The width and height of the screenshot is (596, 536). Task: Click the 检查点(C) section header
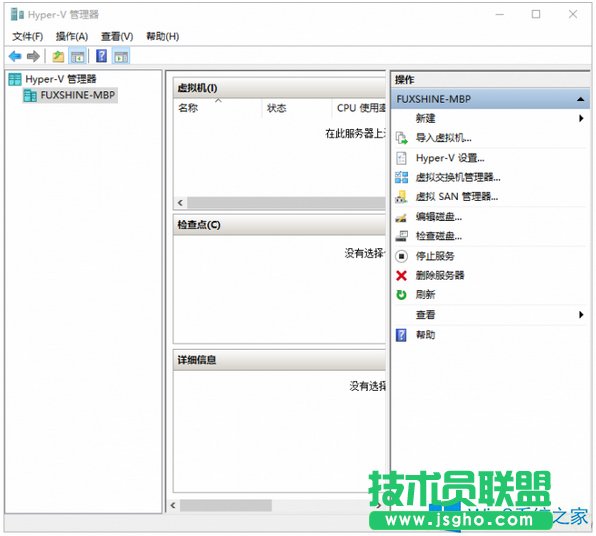pyautogui.click(x=279, y=225)
